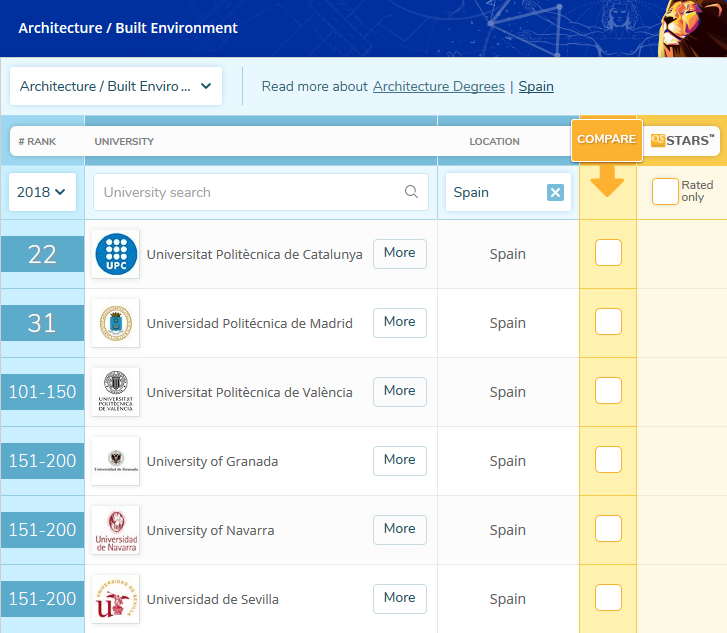This screenshot has height=633, width=727.
Task: Open Universidad Politécnica de Madrid name link
Action: pyautogui.click(x=249, y=323)
